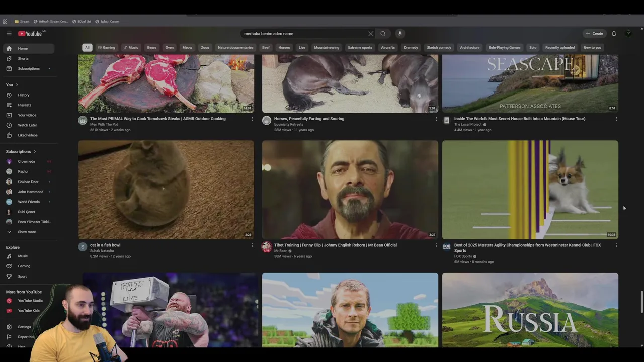Click the search magnifier button
Screen dimensions: 644x362
383,34
